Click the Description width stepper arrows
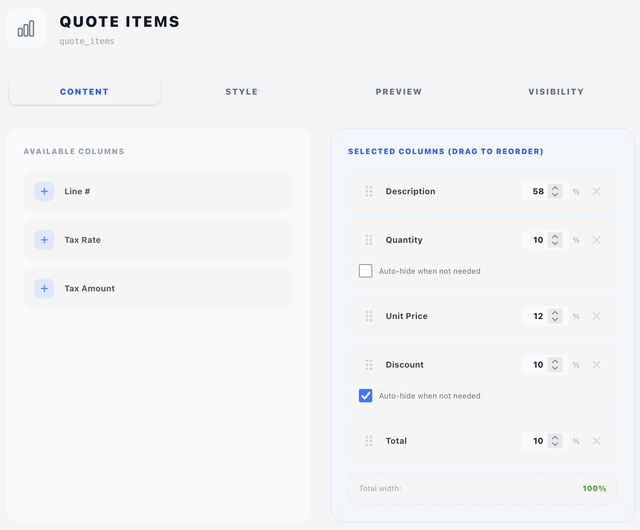The image size is (640, 530). (x=555, y=191)
